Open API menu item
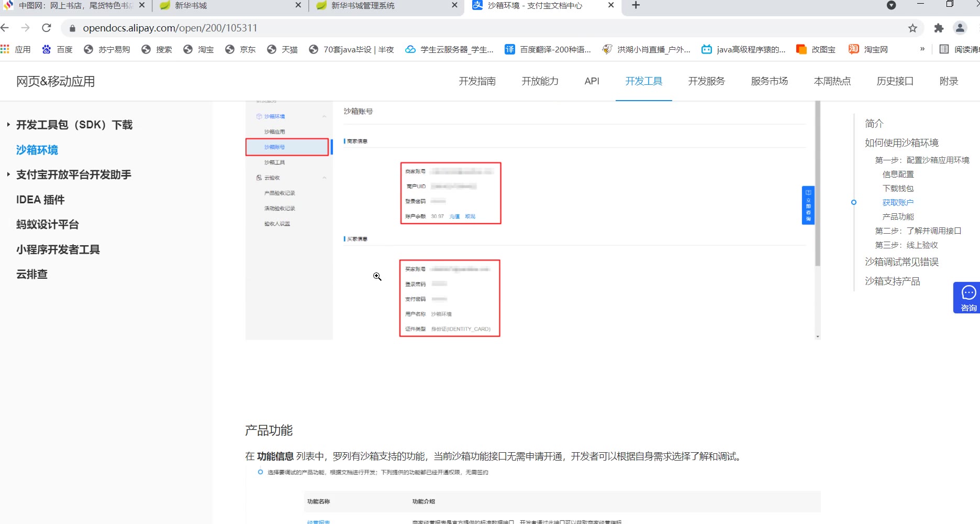Viewport: 980px width, 524px height. coord(592,81)
